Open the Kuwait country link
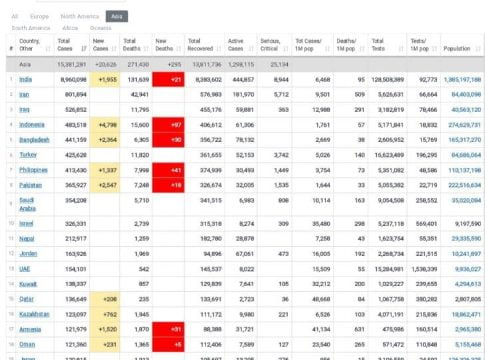The width and height of the screenshot is (485, 360). click(28, 284)
